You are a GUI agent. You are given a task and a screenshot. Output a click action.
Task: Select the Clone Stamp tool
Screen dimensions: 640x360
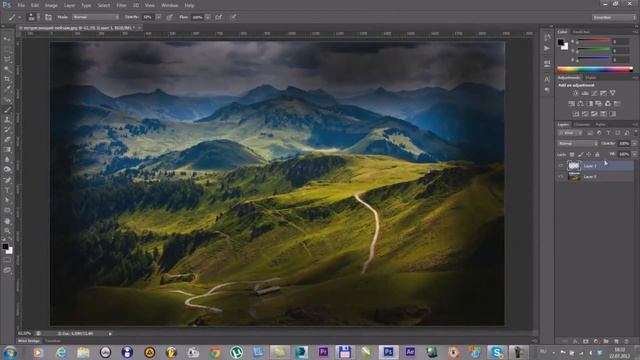(x=7, y=120)
